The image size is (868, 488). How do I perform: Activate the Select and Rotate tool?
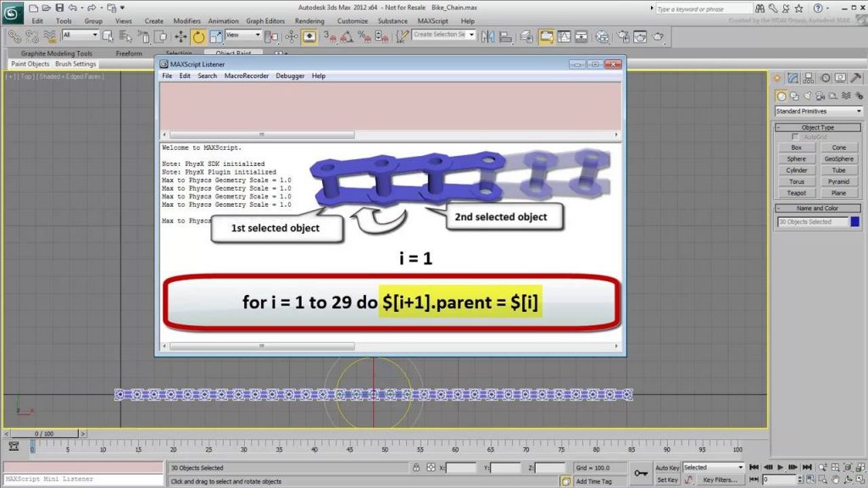click(198, 36)
